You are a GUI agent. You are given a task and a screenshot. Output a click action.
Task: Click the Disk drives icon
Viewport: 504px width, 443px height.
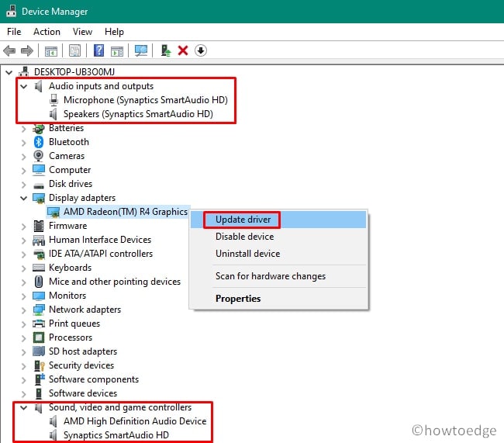(x=39, y=185)
